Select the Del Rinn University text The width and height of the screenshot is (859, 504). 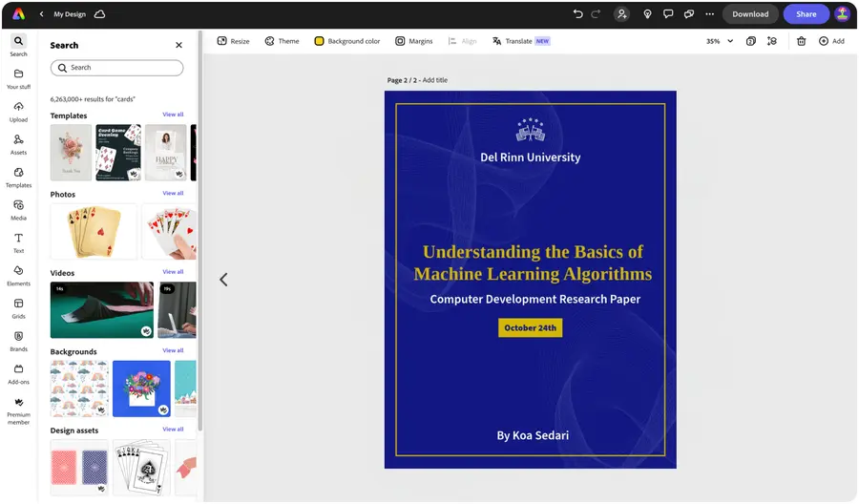(x=531, y=157)
